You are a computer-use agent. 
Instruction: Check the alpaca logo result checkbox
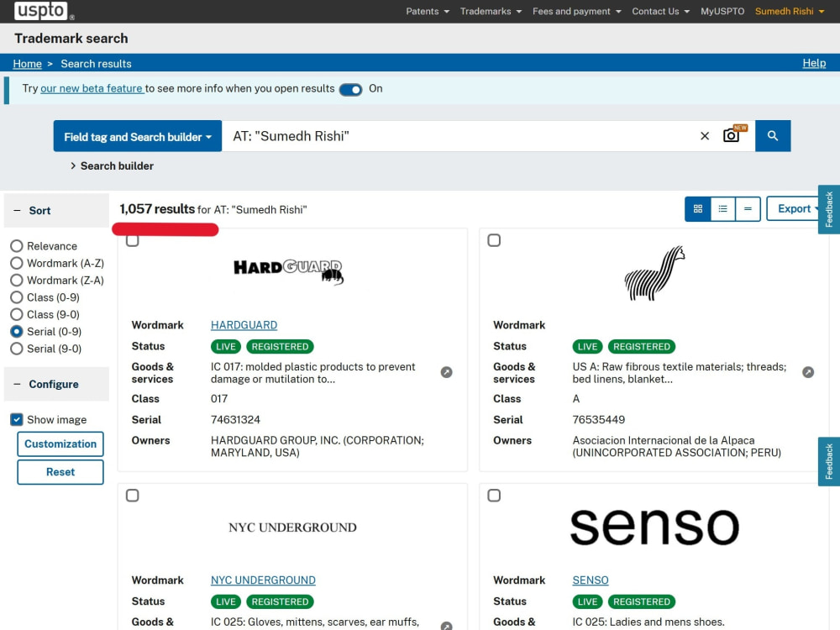pyautogui.click(x=494, y=240)
